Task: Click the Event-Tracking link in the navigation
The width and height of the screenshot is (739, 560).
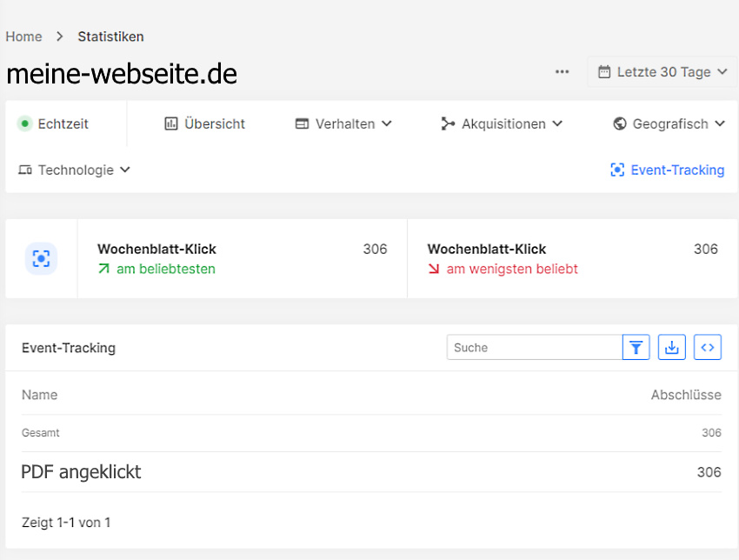Action: pyautogui.click(x=677, y=170)
